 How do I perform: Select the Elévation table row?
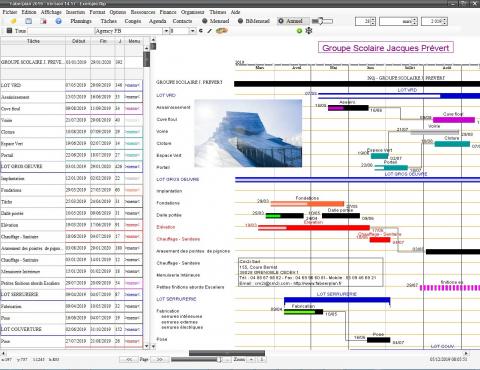[72, 225]
